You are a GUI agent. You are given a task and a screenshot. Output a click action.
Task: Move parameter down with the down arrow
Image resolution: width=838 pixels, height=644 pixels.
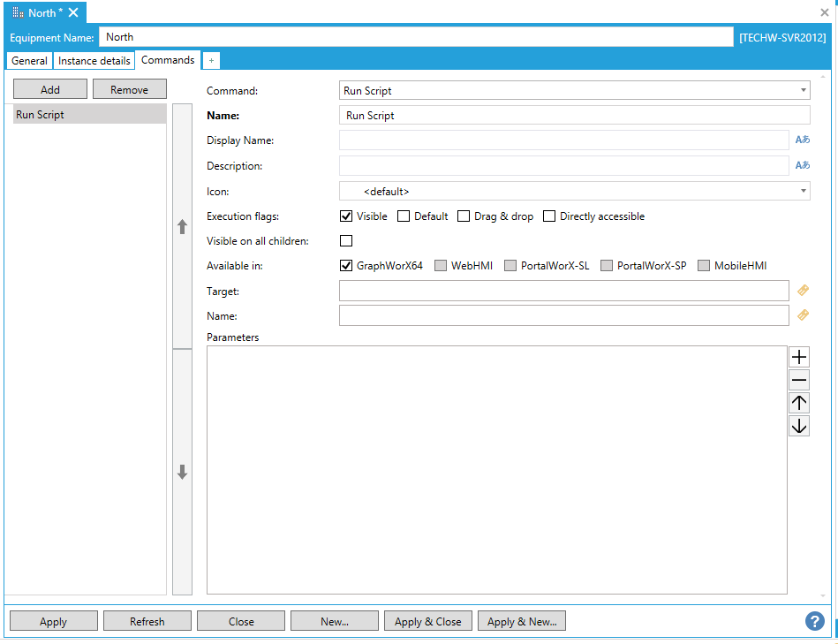[799, 426]
